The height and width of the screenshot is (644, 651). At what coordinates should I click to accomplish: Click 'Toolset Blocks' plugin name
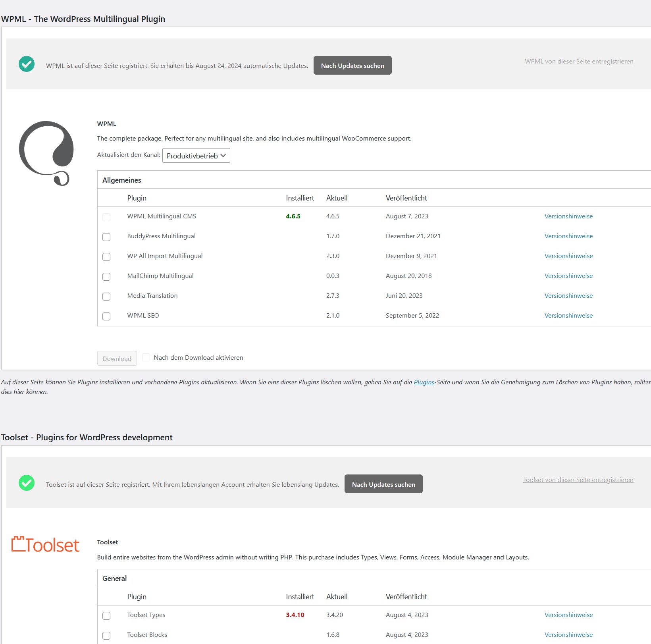pos(147,635)
